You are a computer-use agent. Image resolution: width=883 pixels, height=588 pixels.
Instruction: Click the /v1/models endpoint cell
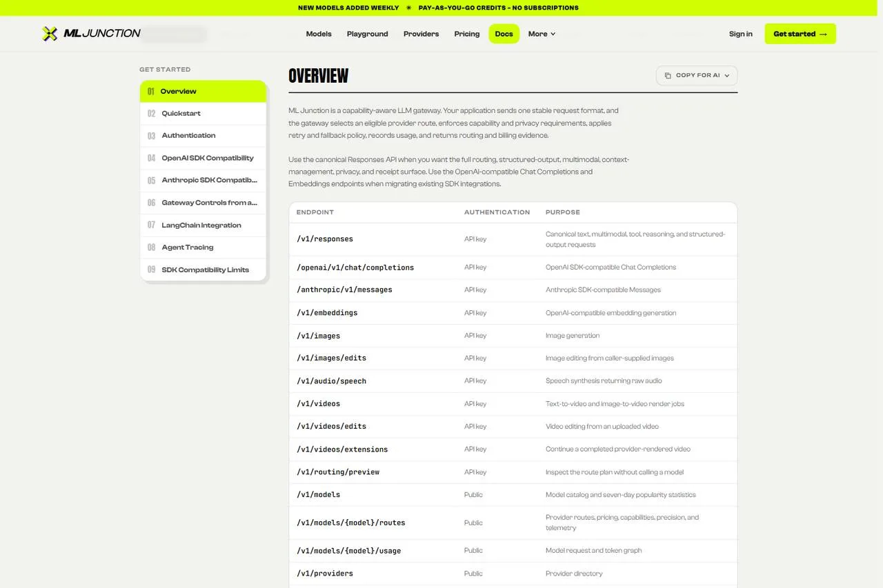click(x=318, y=495)
